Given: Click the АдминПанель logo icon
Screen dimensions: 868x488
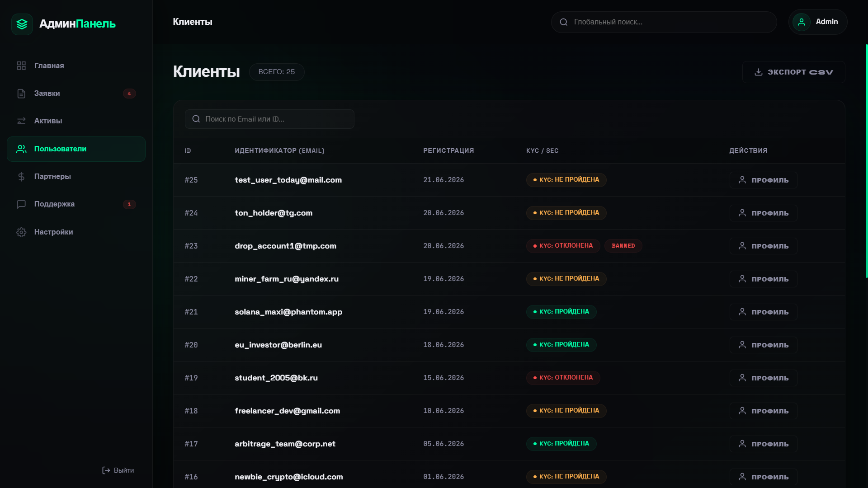Looking at the screenshot, I should [x=22, y=24].
